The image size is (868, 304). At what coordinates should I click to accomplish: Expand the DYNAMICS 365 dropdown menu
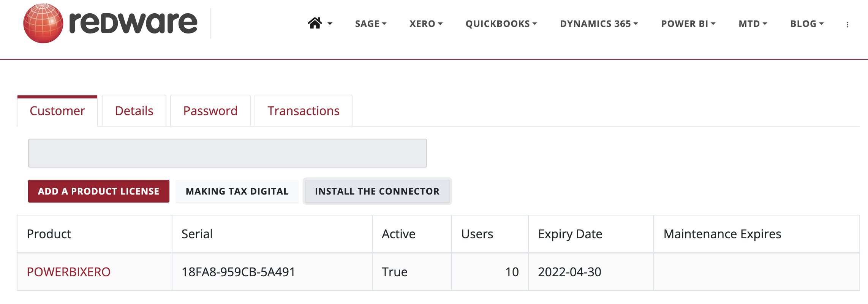point(599,24)
